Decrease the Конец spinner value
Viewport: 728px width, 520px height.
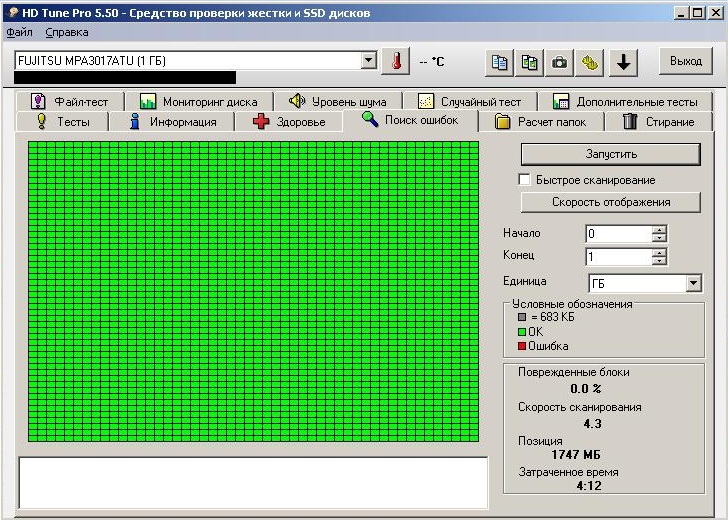point(659,261)
